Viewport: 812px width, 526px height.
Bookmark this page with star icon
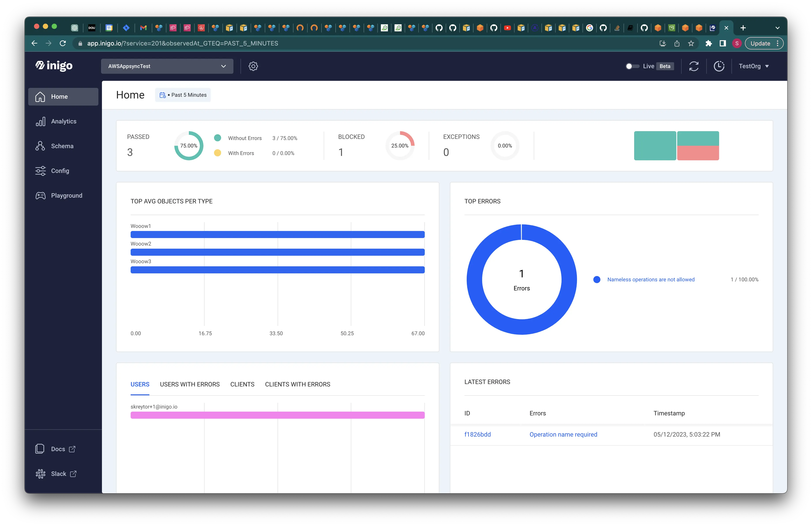pos(691,43)
